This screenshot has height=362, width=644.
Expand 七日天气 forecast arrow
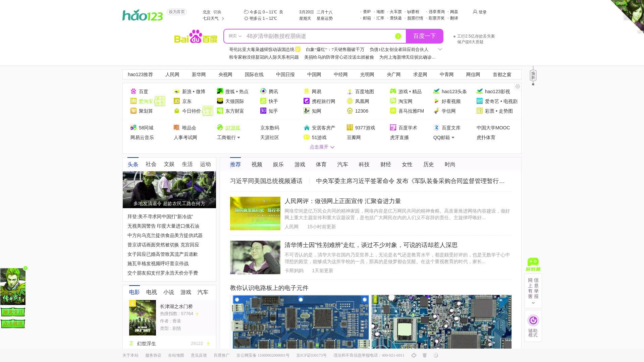223,18
